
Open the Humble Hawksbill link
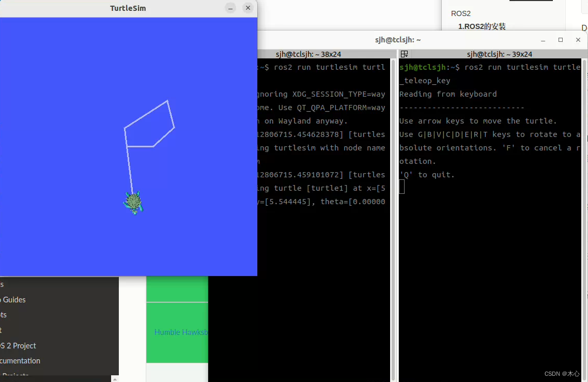tap(181, 332)
